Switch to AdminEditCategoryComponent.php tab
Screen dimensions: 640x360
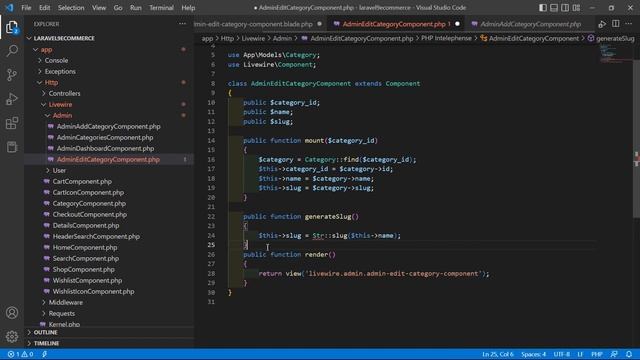coord(395,24)
